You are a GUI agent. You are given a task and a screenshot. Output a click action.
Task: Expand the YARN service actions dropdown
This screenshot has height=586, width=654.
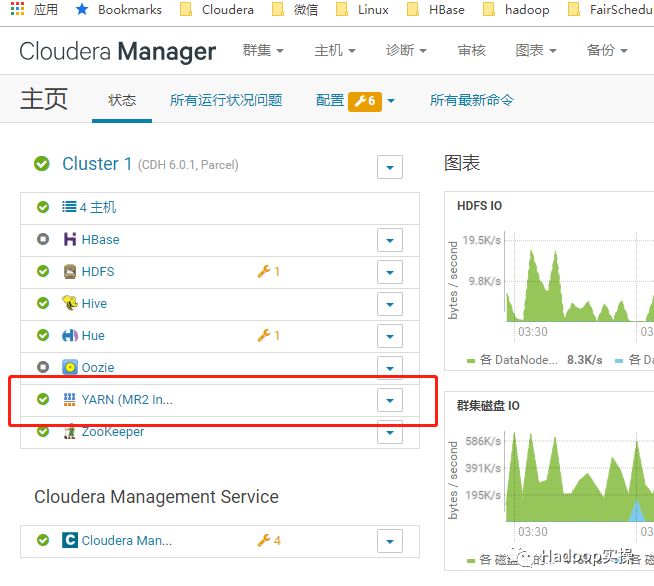(390, 401)
